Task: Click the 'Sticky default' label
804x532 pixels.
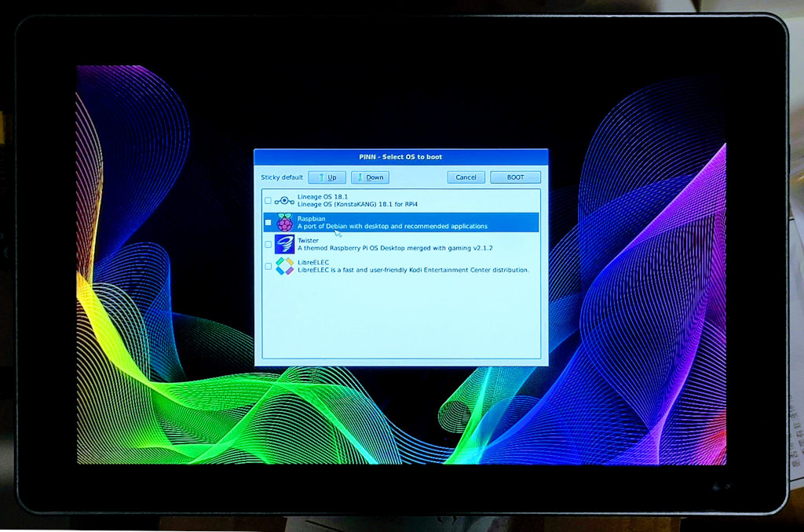Action: (x=282, y=177)
